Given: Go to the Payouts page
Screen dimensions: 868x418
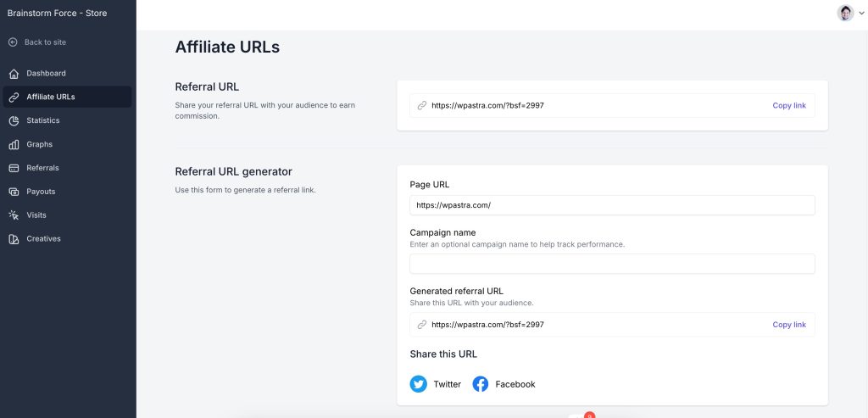Looking at the screenshot, I should [42, 192].
